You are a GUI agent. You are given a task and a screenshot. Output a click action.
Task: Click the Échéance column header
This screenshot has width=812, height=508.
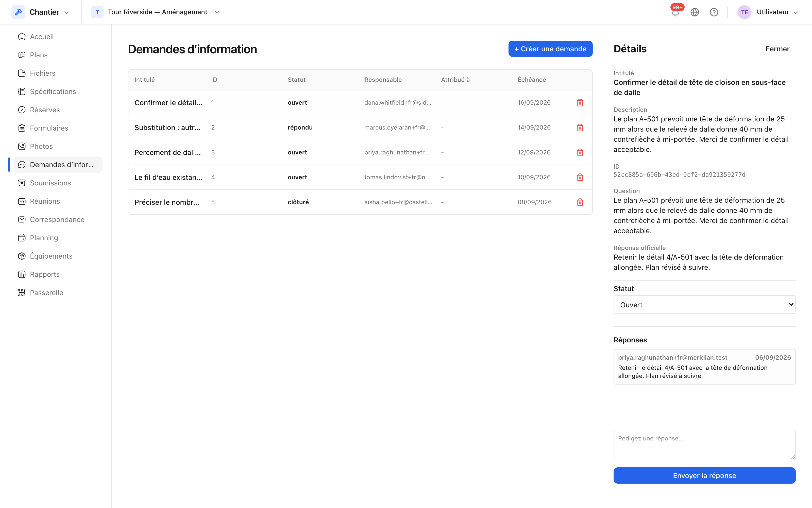(x=532, y=80)
